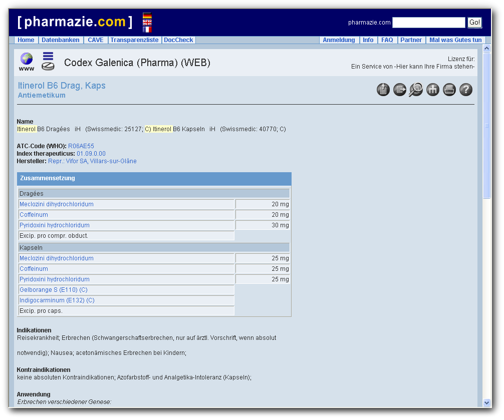
Task: Switch language using the British flag
Action: (147, 23)
